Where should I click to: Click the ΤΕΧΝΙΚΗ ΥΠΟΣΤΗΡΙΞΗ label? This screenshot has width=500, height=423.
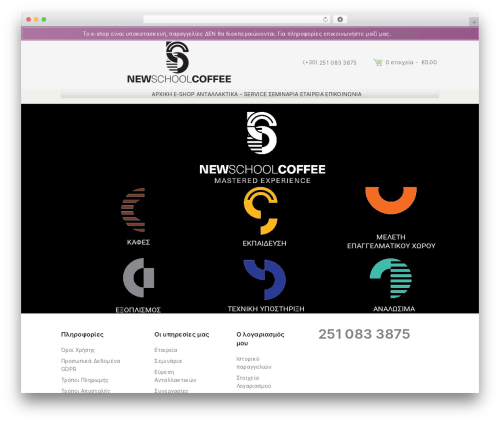tap(266, 309)
